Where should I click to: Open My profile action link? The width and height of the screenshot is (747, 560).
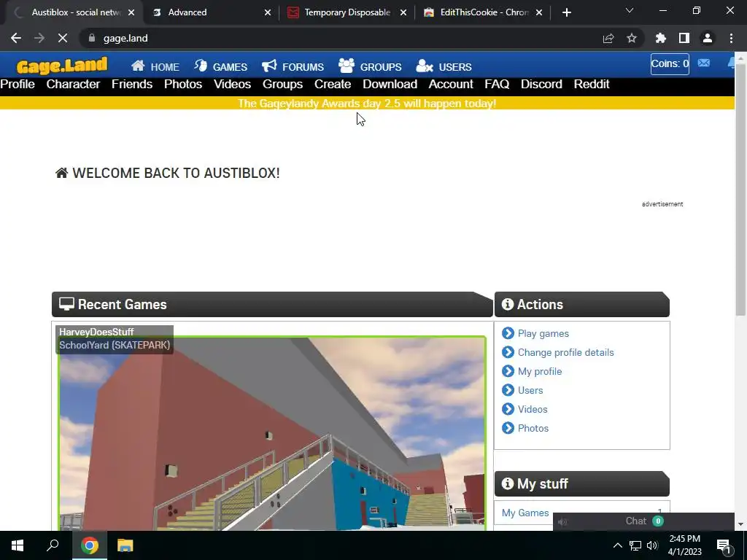point(540,371)
